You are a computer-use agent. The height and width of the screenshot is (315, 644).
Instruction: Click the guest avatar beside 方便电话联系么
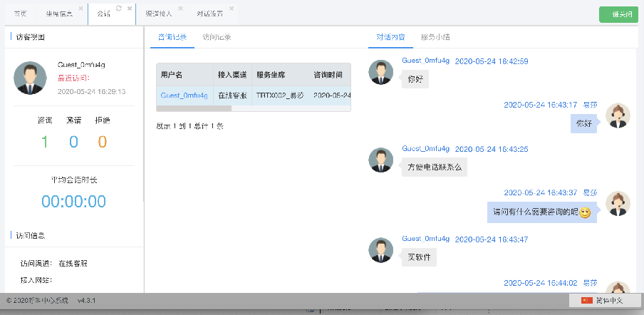380,160
